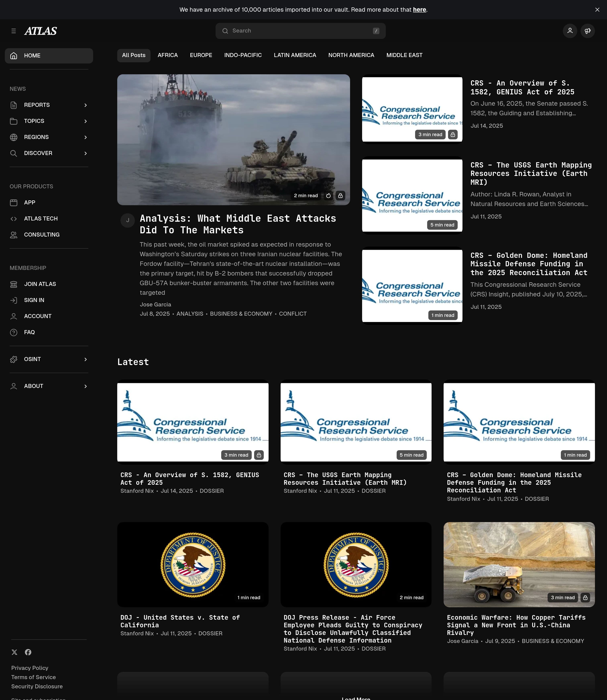The height and width of the screenshot is (700, 607).
Task: Open the user account icon in header
Action: 570,31
